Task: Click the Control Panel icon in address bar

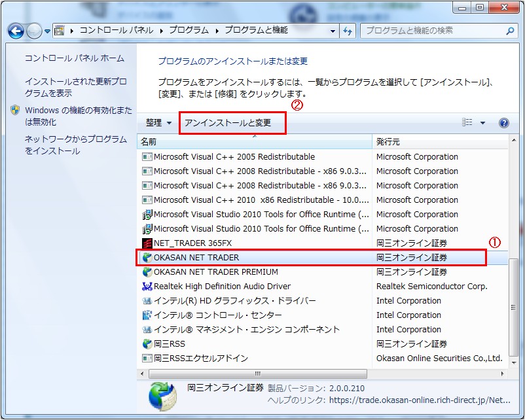Action: 60,31
